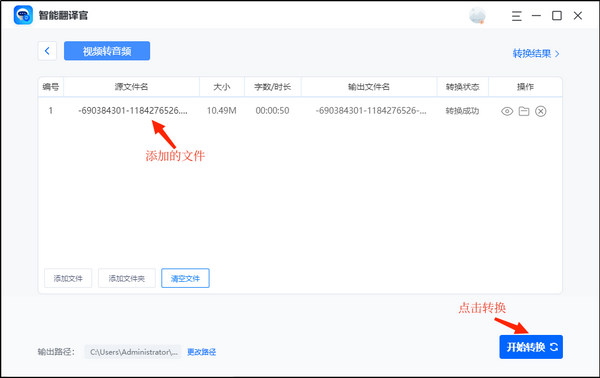Open the hamburger menu icon
Screen dimensions: 600x378
pos(517,16)
